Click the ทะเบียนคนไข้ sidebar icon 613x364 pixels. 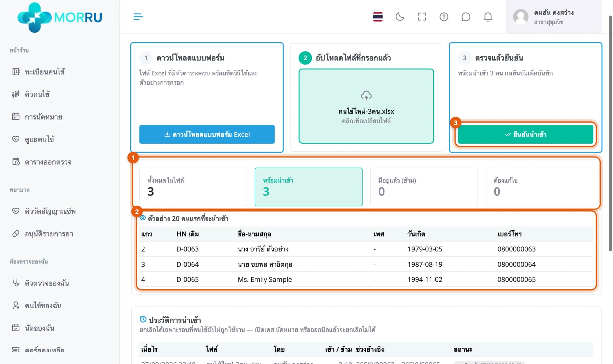point(16,72)
